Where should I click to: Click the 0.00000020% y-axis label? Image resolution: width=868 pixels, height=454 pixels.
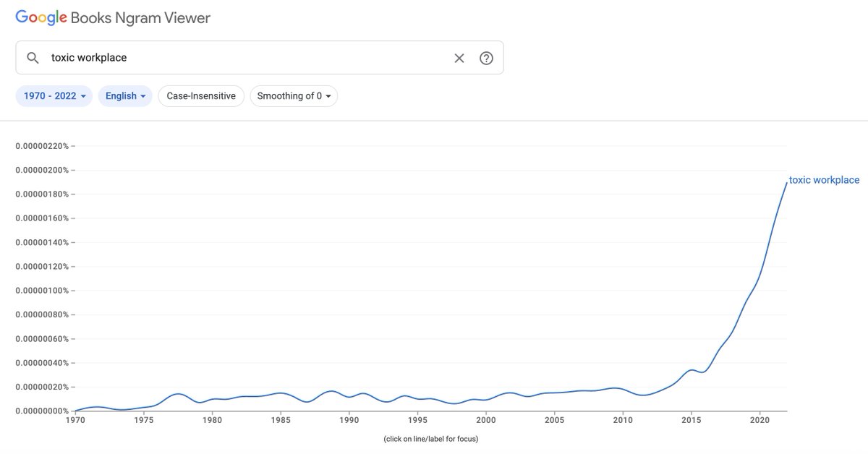[42, 387]
